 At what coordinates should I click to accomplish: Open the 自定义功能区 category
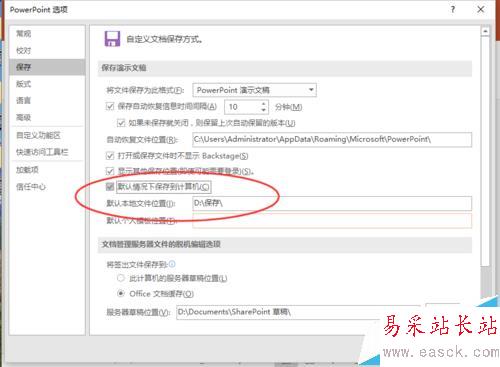47,135
